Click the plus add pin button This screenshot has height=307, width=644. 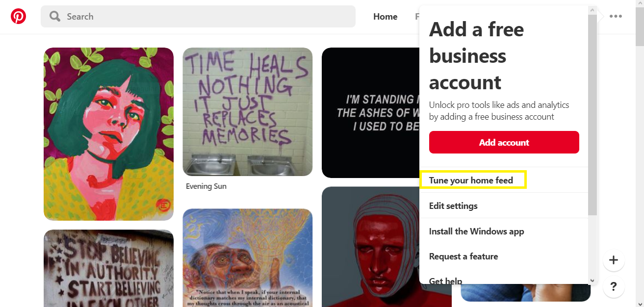click(614, 260)
